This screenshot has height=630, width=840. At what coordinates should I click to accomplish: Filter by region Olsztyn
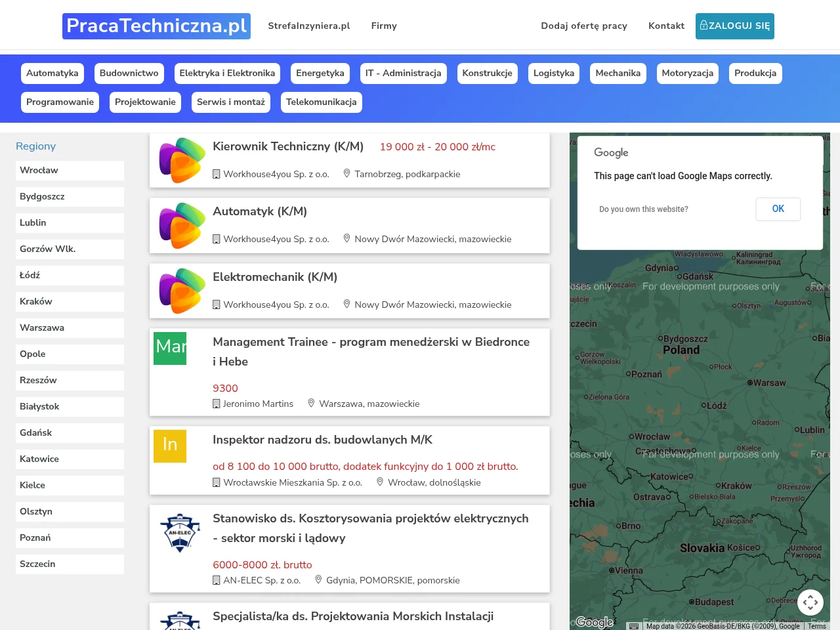[70, 512]
